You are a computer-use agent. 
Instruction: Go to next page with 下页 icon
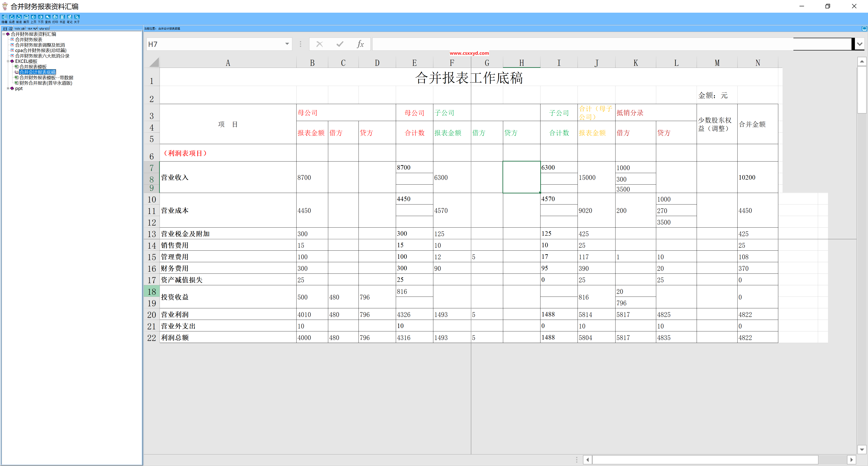(41, 19)
